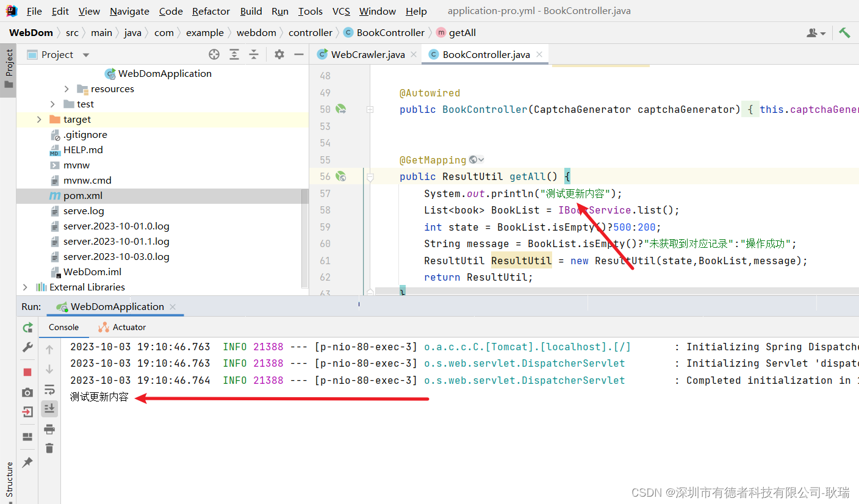Expand External Libraries node
Image resolution: width=859 pixels, height=504 pixels.
[x=25, y=287]
